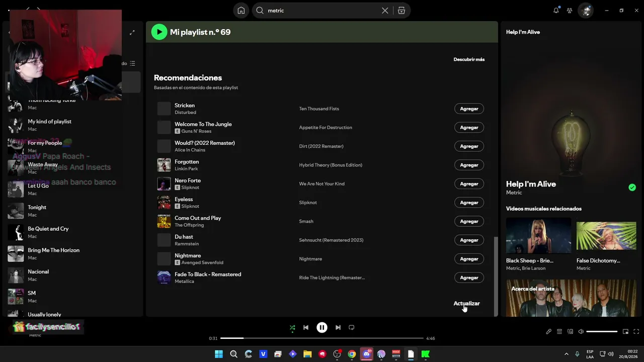
Task: Pause the current song
Action: (322, 328)
